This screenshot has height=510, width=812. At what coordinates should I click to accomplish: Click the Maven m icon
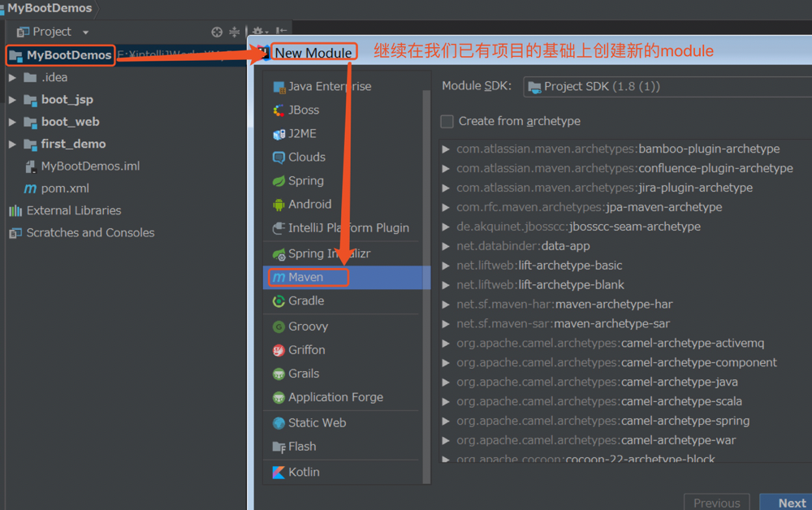tap(279, 278)
